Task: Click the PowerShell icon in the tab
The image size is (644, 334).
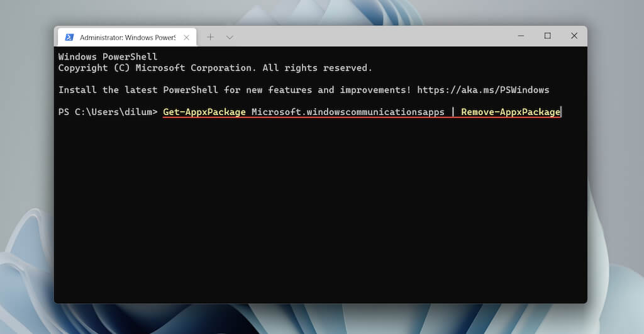Action: pos(69,37)
